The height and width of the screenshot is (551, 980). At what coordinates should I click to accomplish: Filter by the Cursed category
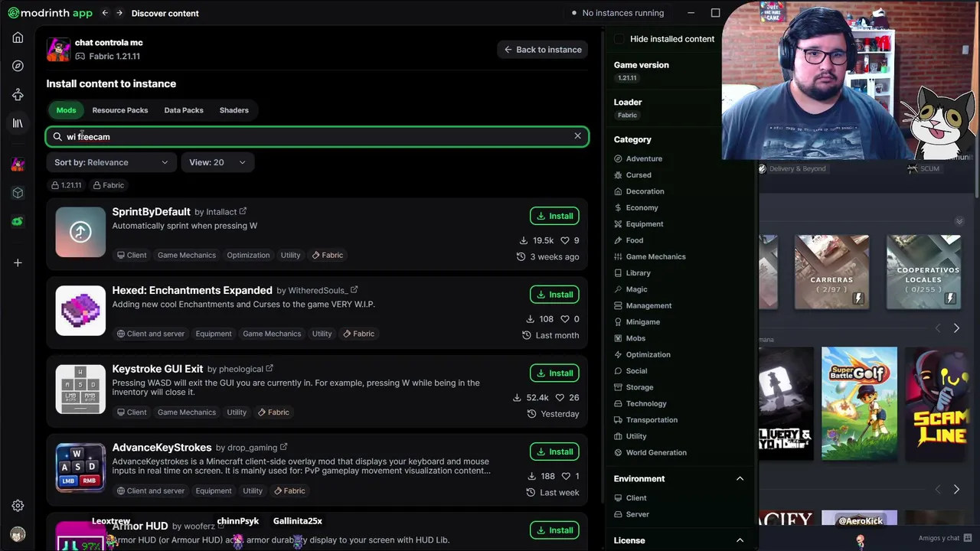tap(632, 175)
